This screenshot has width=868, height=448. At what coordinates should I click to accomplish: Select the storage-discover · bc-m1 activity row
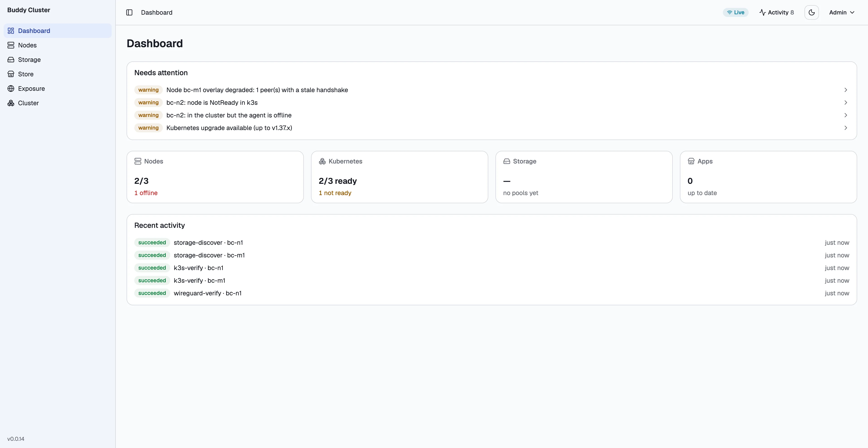coord(492,255)
